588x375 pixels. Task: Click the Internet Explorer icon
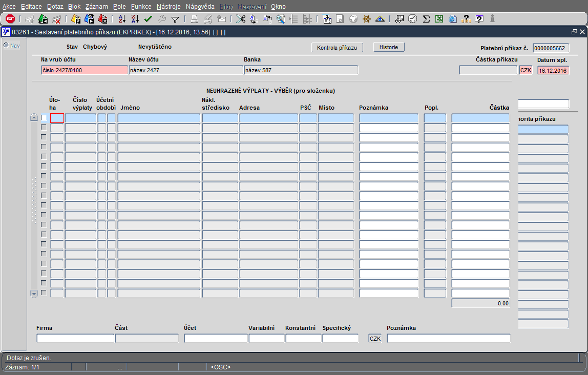[x=453, y=19]
